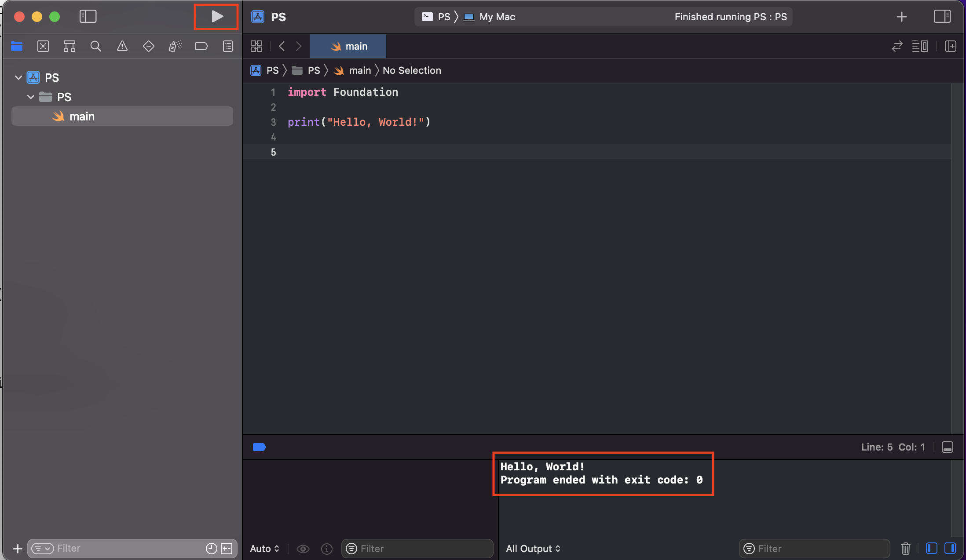The width and height of the screenshot is (966, 560).
Task: Open the Symbol navigator icon
Action: click(x=70, y=46)
